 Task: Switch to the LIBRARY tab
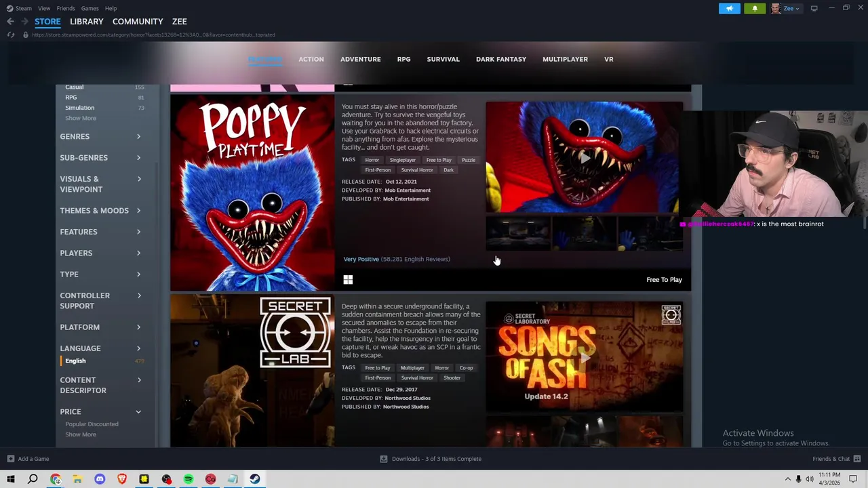(86, 22)
